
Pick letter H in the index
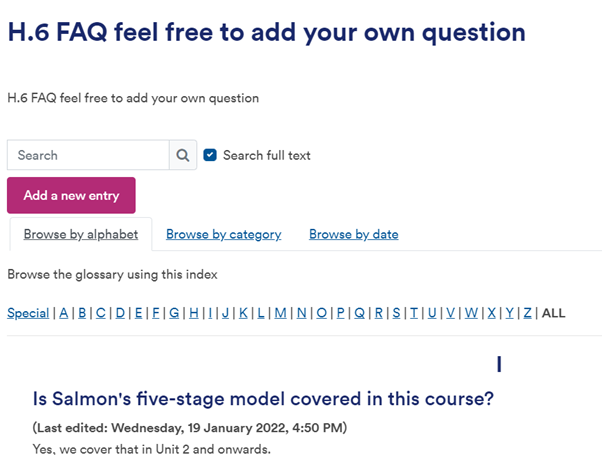[194, 313]
